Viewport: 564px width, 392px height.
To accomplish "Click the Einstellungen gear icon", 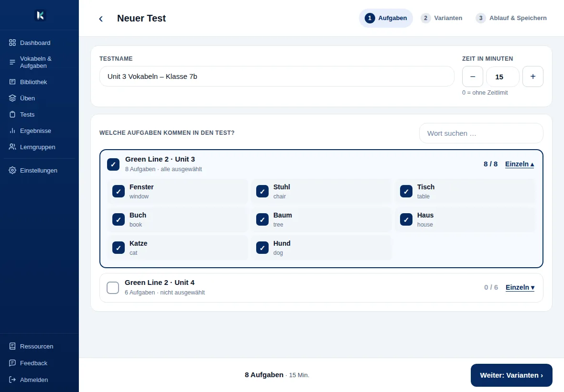I will click(x=12, y=170).
